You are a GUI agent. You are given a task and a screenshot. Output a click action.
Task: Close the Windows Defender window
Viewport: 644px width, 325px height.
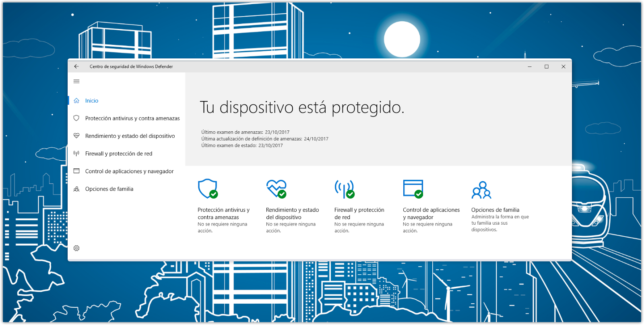[563, 66]
